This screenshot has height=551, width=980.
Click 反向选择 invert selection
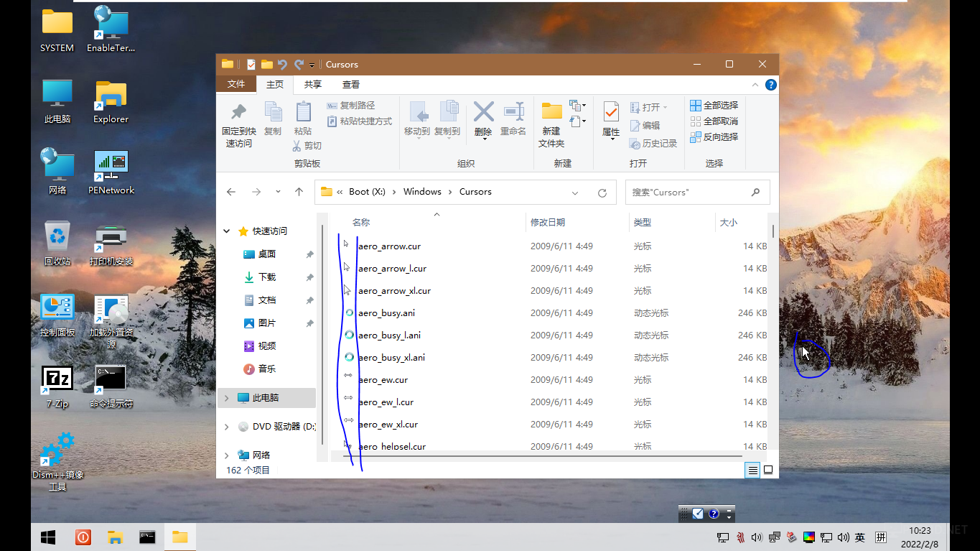click(714, 137)
